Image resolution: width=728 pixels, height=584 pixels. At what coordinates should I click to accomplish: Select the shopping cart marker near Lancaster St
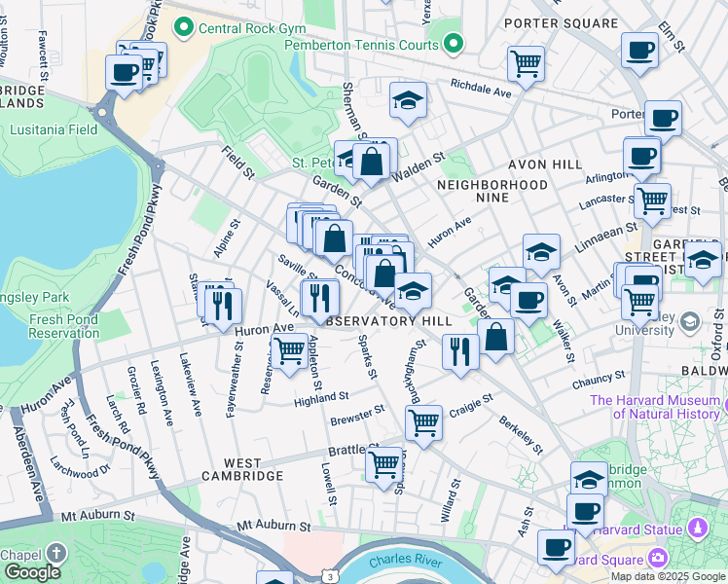(652, 201)
